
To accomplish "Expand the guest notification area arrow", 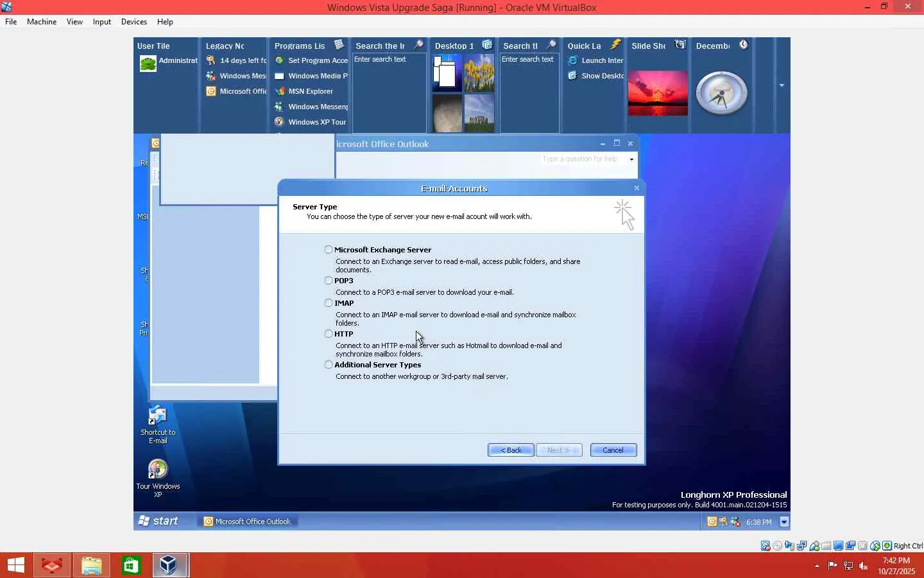I will pos(784,521).
